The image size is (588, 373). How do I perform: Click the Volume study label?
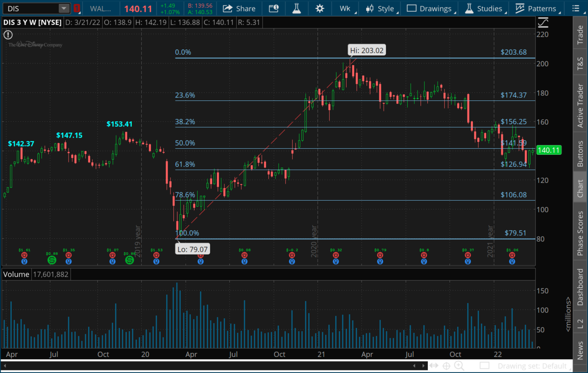pos(17,275)
